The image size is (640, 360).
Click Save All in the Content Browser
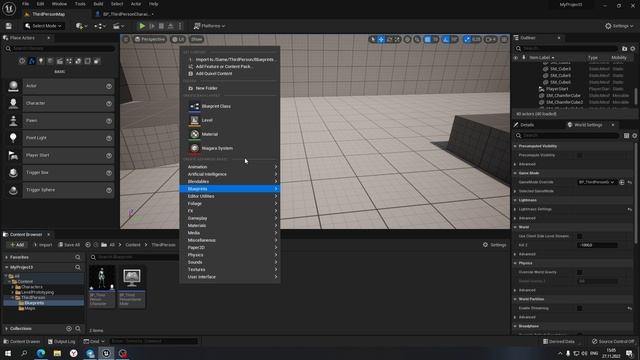[69, 245]
